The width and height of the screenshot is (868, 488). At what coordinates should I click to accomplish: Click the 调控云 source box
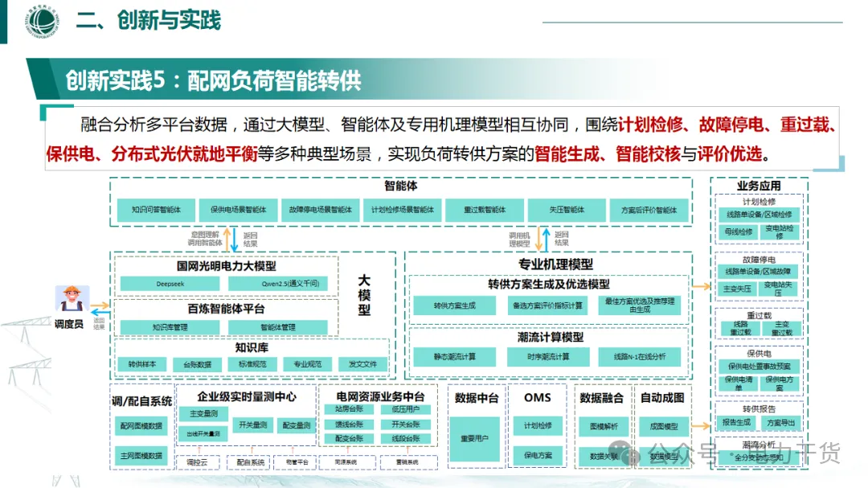click(x=198, y=462)
